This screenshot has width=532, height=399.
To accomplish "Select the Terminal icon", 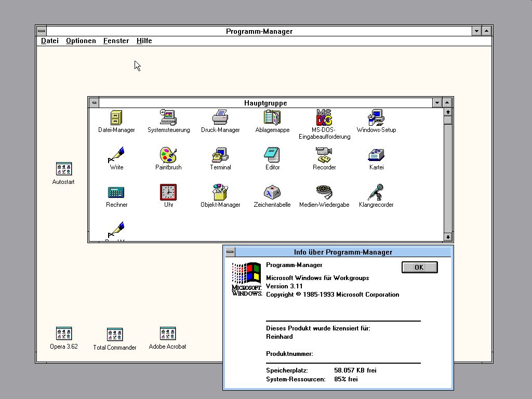I will click(x=220, y=155).
